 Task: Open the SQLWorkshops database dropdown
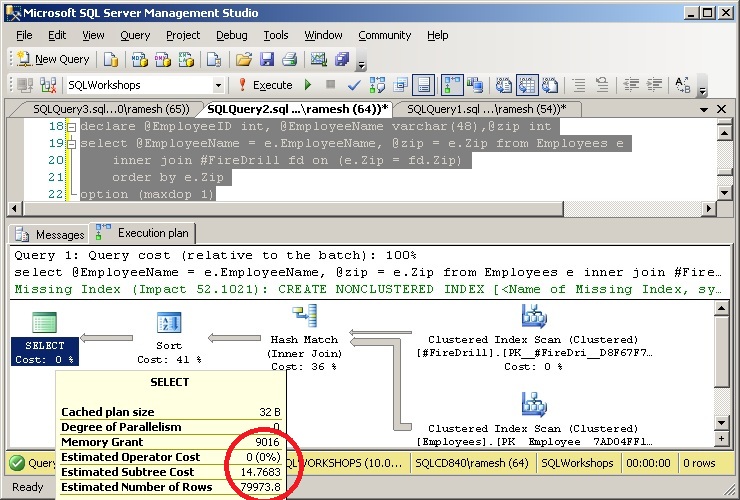tap(218, 85)
